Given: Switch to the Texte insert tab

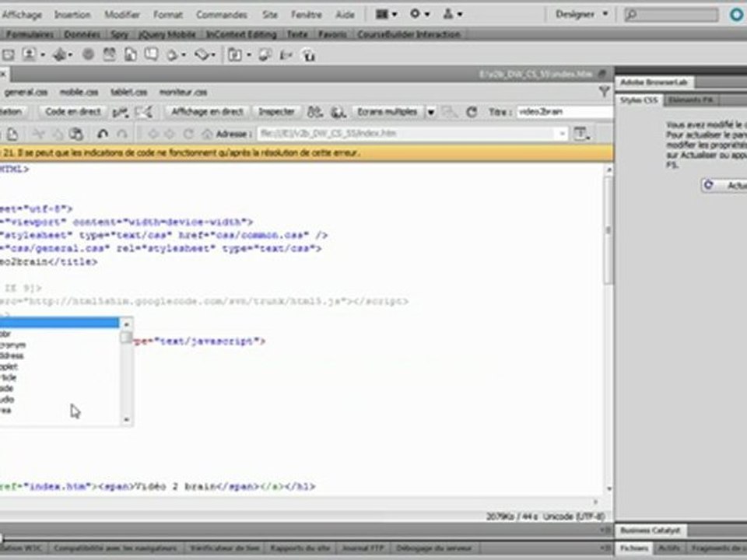Looking at the screenshot, I should (x=297, y=34).
